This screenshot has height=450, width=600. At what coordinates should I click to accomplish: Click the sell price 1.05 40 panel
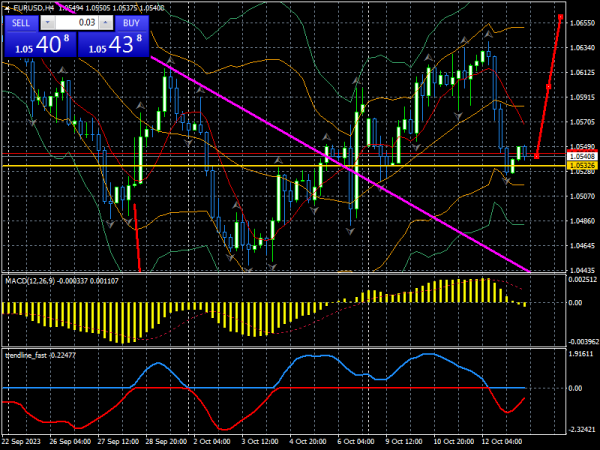click(x=38, y=45)
